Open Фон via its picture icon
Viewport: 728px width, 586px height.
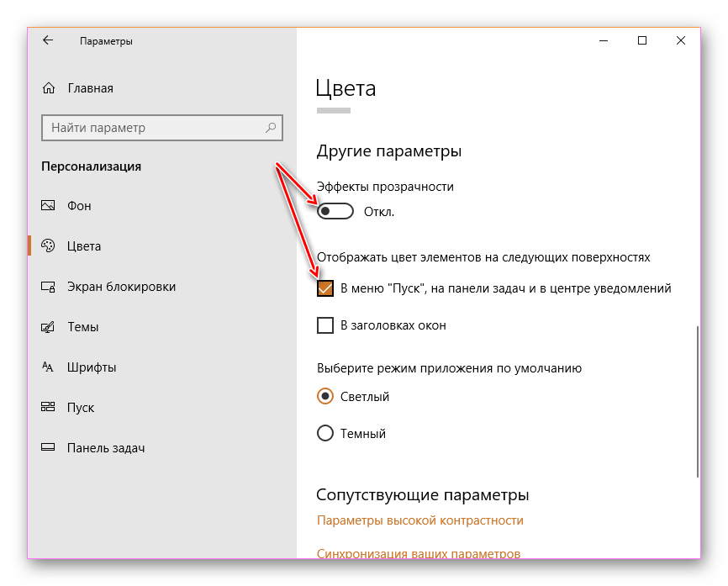48,206
